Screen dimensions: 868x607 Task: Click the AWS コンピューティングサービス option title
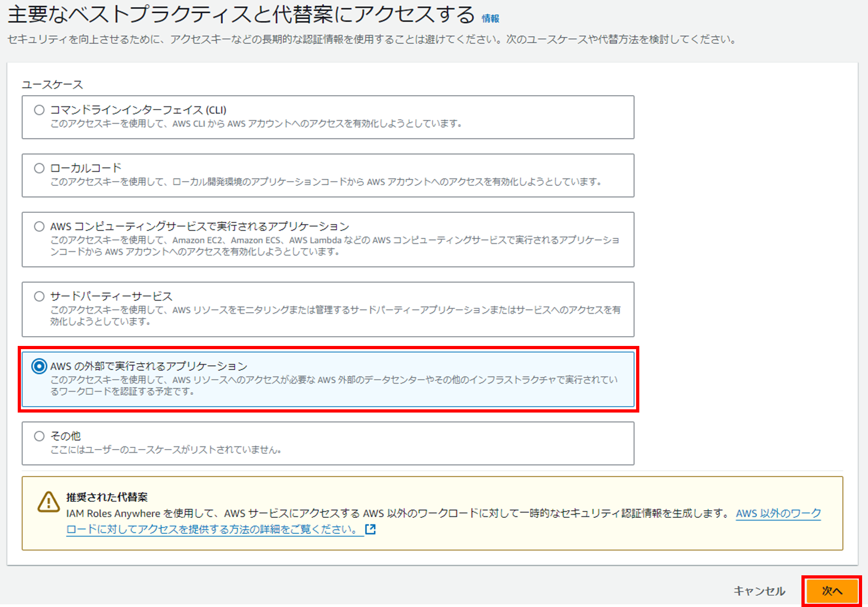pyautogui.click(x=200, y=227)
